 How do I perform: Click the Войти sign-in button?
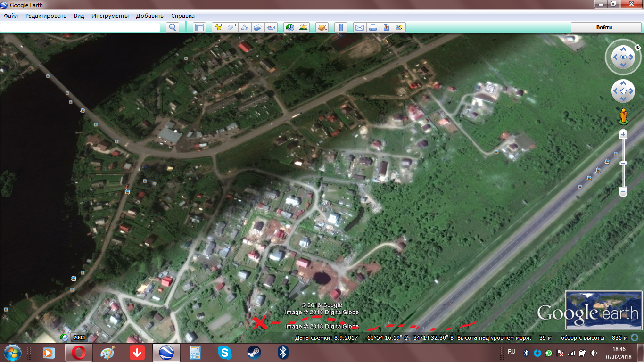[604, 27]
